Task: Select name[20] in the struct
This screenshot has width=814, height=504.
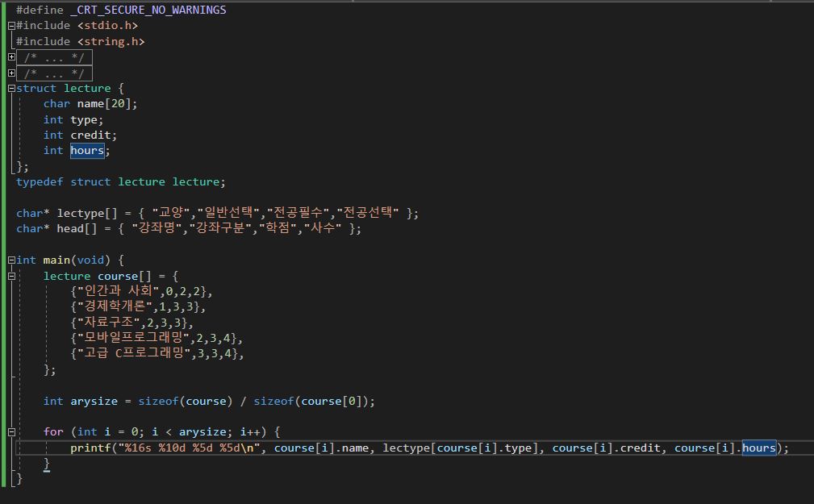Action: [x=104, y=104]
